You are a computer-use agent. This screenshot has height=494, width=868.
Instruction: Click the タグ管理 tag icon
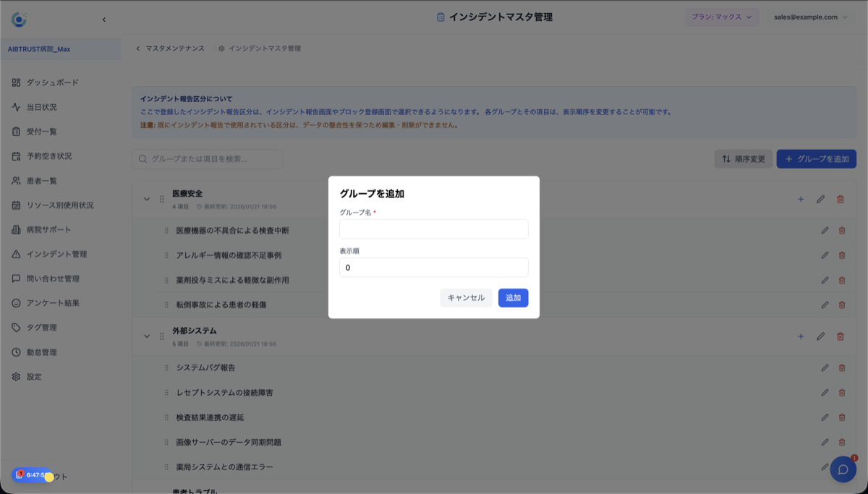(17, 328)
